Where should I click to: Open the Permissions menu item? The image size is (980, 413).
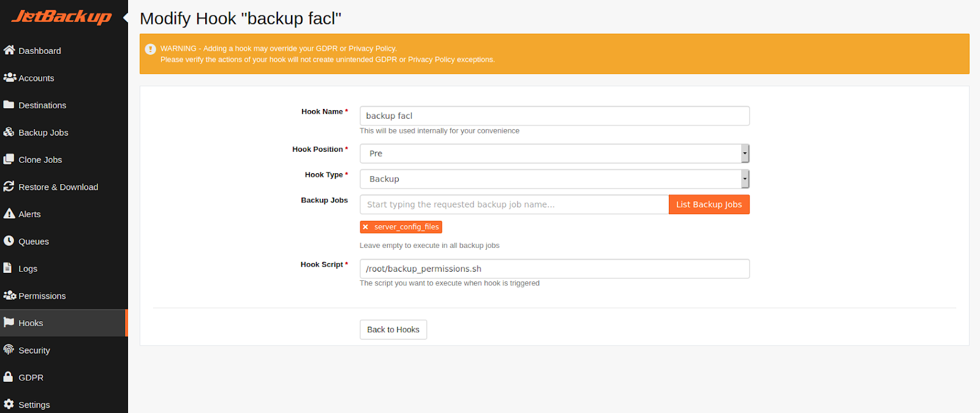[64, 296]
